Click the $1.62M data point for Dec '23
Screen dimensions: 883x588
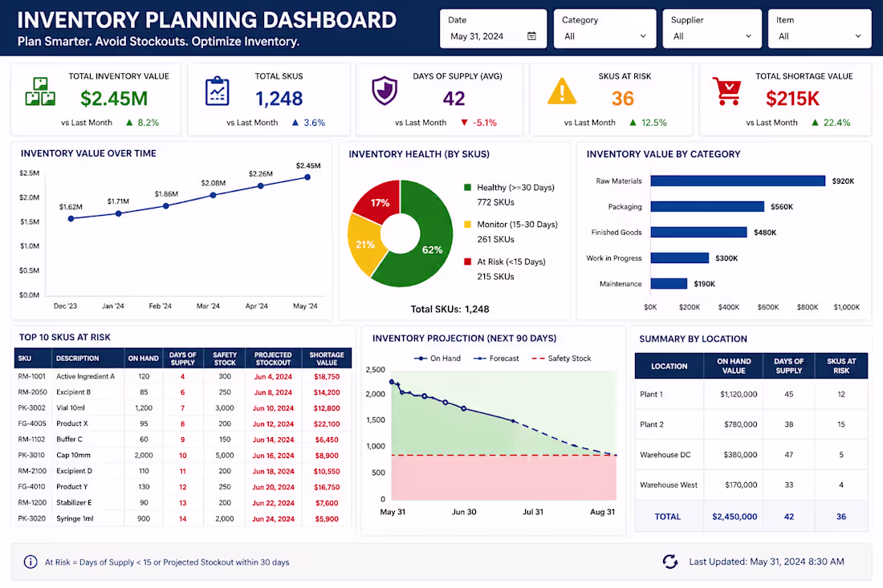71,219
